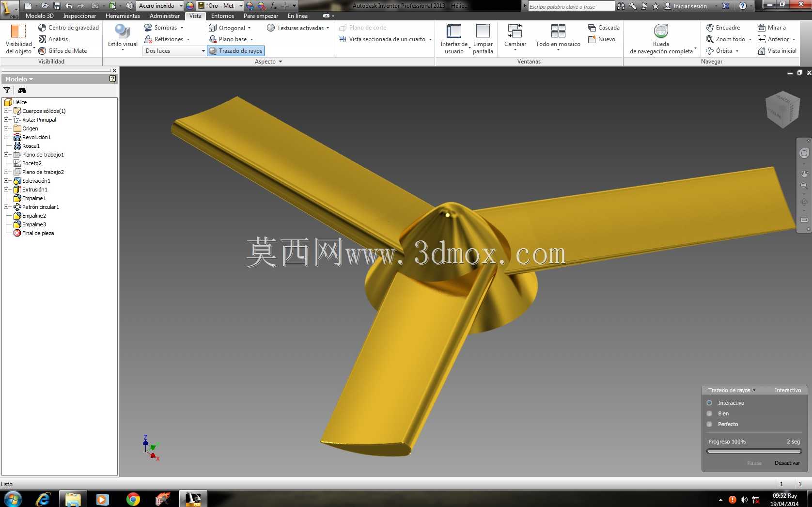Select Empalme3 in the model tree
The height and width of the screenshot is (507, 812).
[x=34, y=224]
